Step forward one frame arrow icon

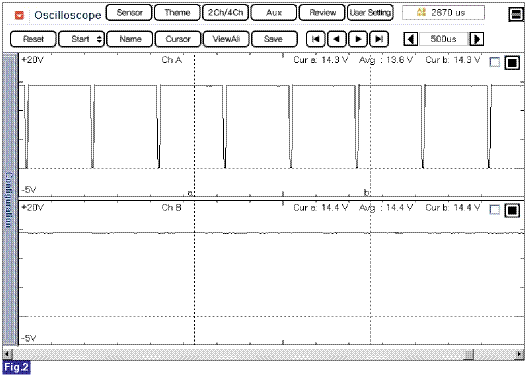coord(358,39)
